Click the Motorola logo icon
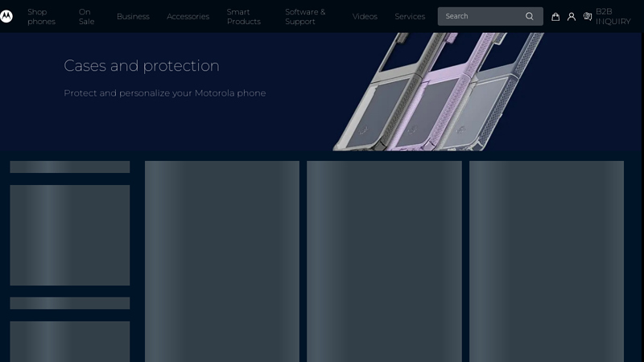This screenshot has width=644, height=362. click(x=6, y=16)
